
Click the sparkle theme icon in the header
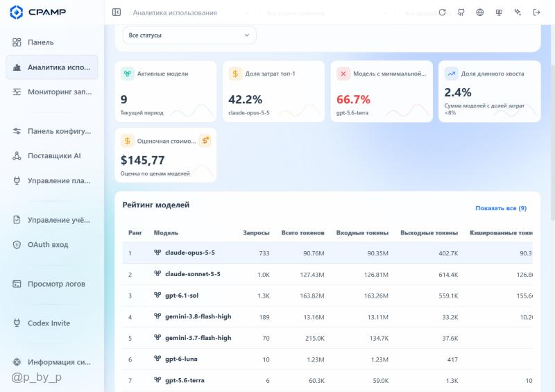518,12
